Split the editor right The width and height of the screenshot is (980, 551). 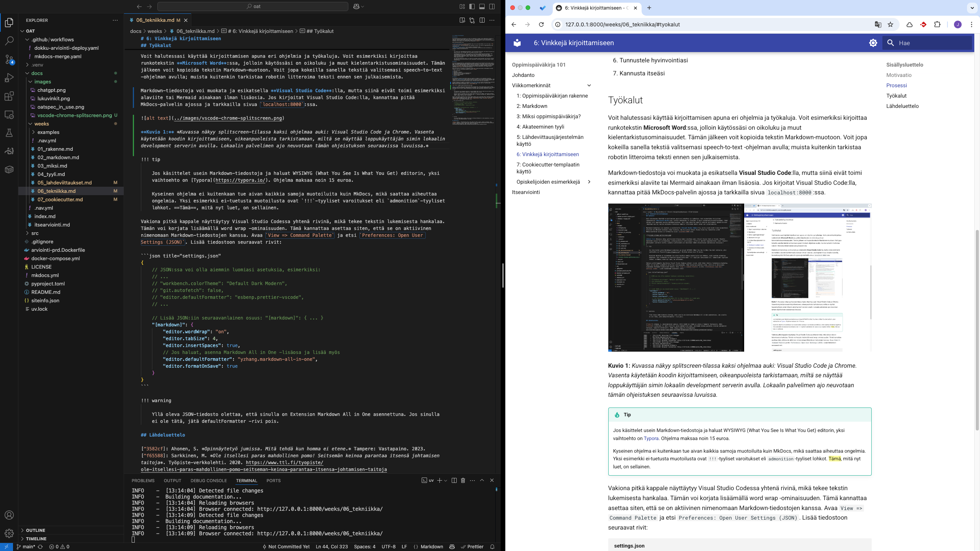482,20
